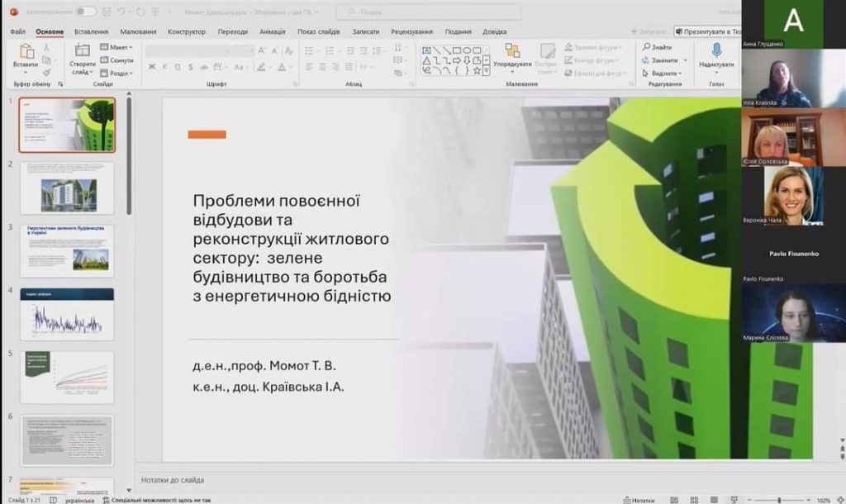Adjust the zoom slider in status bar

[779, 499]
